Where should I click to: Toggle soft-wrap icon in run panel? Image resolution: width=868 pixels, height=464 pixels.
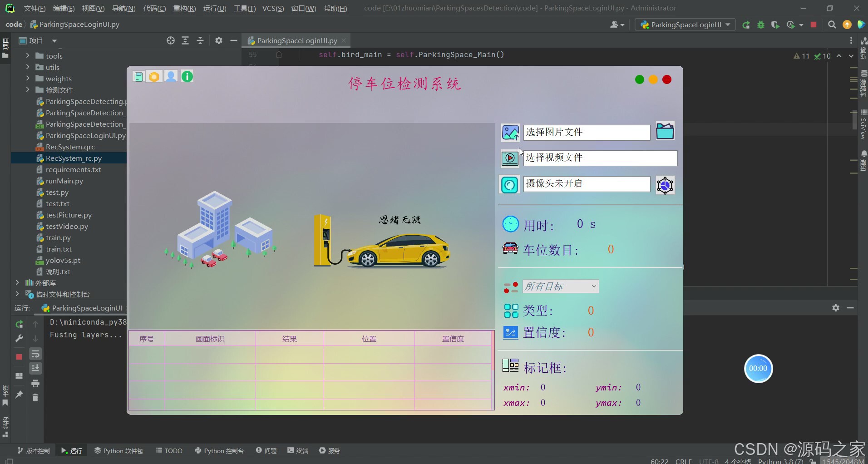tap(35, 354)
